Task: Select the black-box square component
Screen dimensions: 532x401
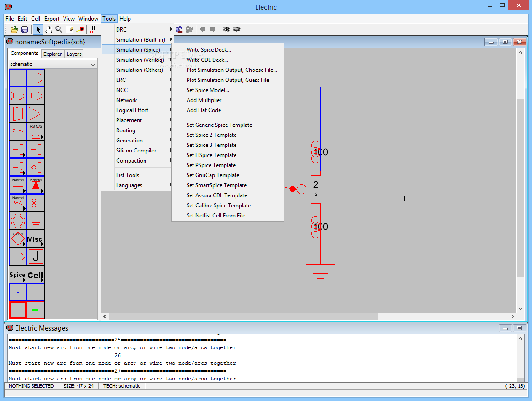Action: tap(18, 78)
